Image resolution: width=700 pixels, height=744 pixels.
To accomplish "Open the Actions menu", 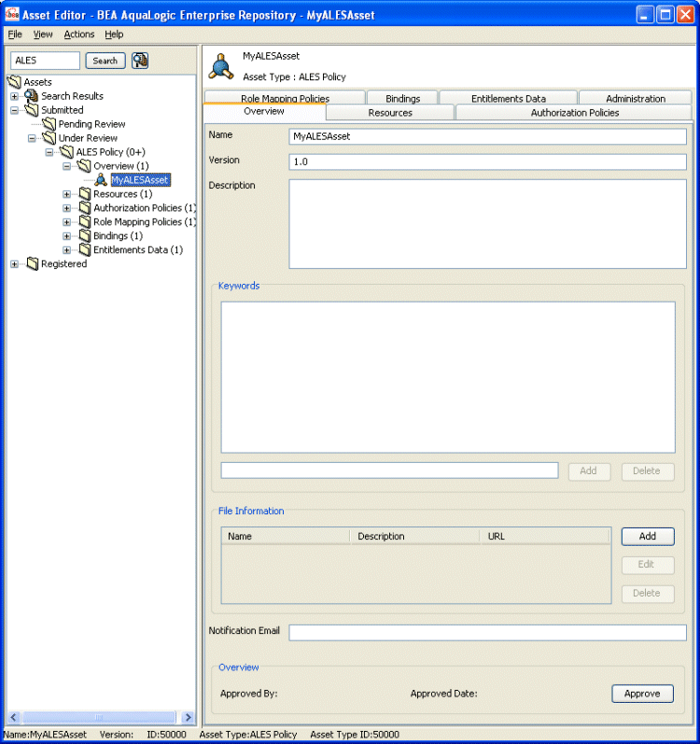I will tap(79, 35).
